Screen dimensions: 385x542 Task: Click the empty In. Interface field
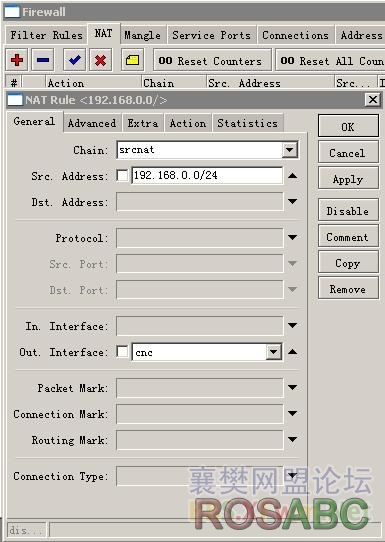(200, 326)
